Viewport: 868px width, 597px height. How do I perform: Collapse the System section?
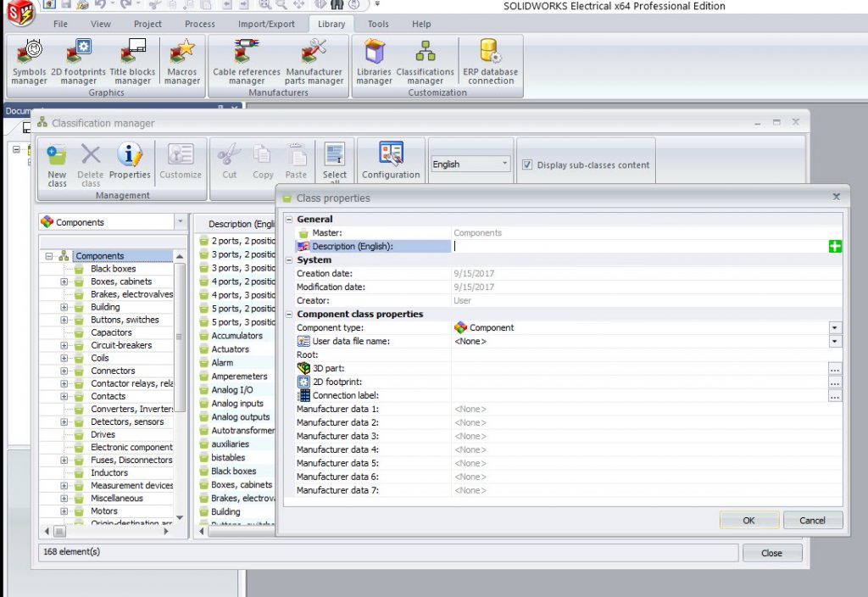289,259
